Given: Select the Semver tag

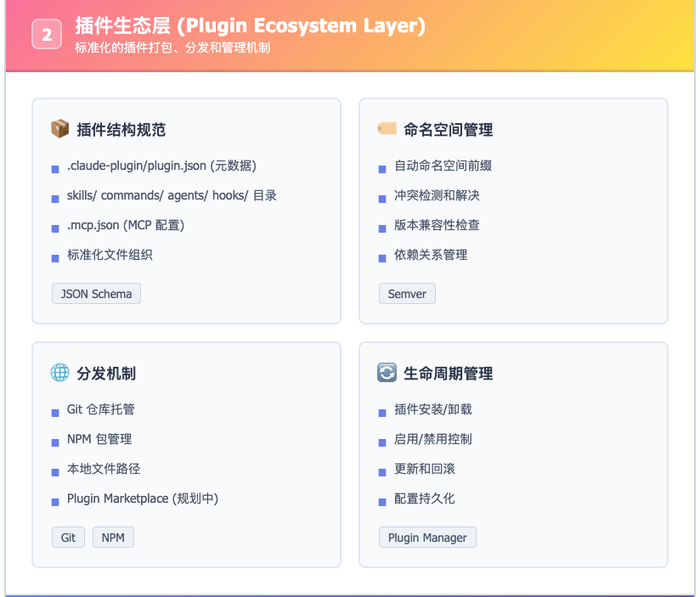Looking at the screenshot, I should [407, 294].
